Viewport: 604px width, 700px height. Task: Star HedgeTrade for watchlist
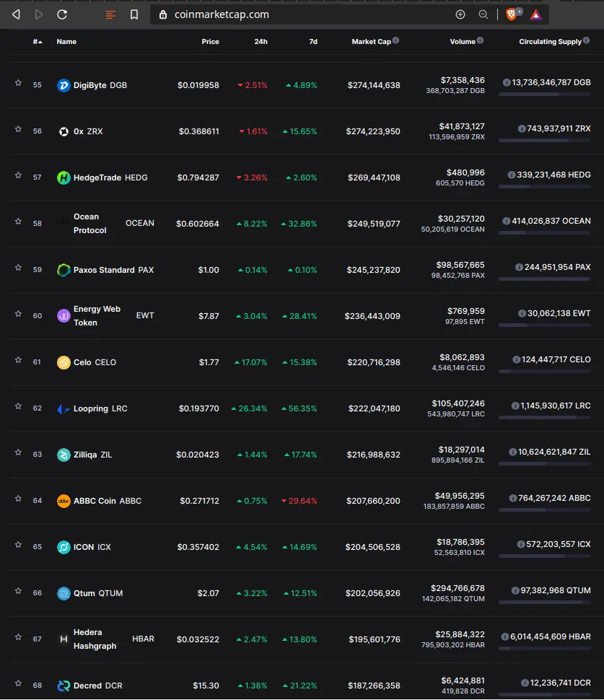point(18,175)
